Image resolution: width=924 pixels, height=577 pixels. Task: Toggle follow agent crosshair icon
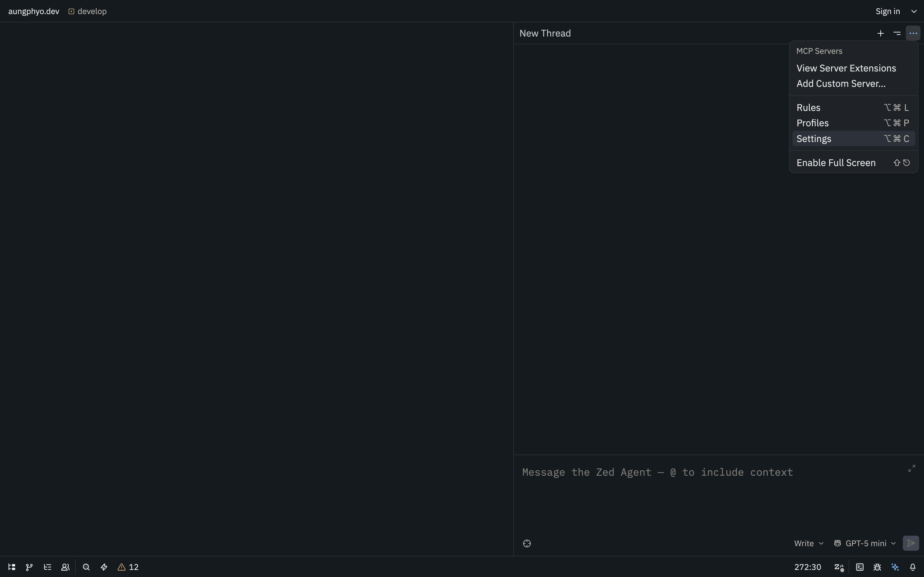point(527,543)
